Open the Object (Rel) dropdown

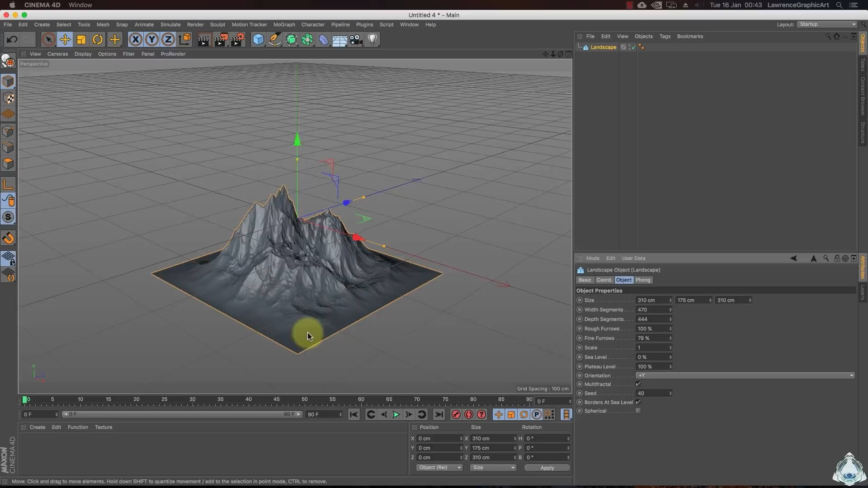coord(439,468)
